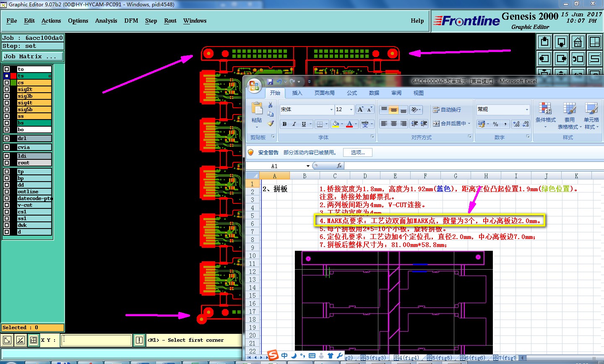604x364 pixels.
Task: Click the Cut scissors icon in Excel
Action: tap(271, 105)
